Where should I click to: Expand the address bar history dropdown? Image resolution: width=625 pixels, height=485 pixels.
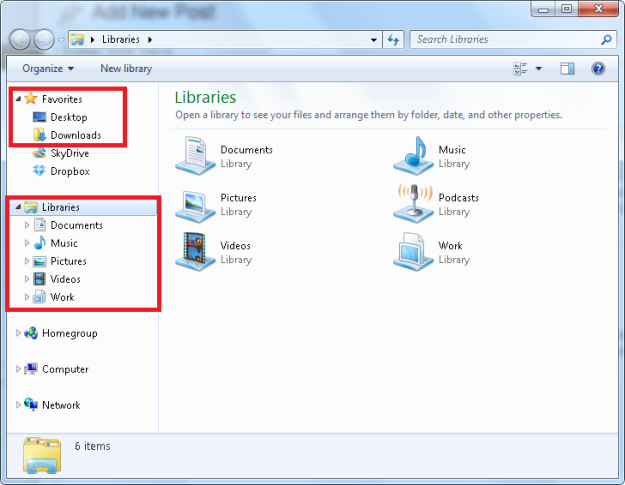(x=374, y=39)
